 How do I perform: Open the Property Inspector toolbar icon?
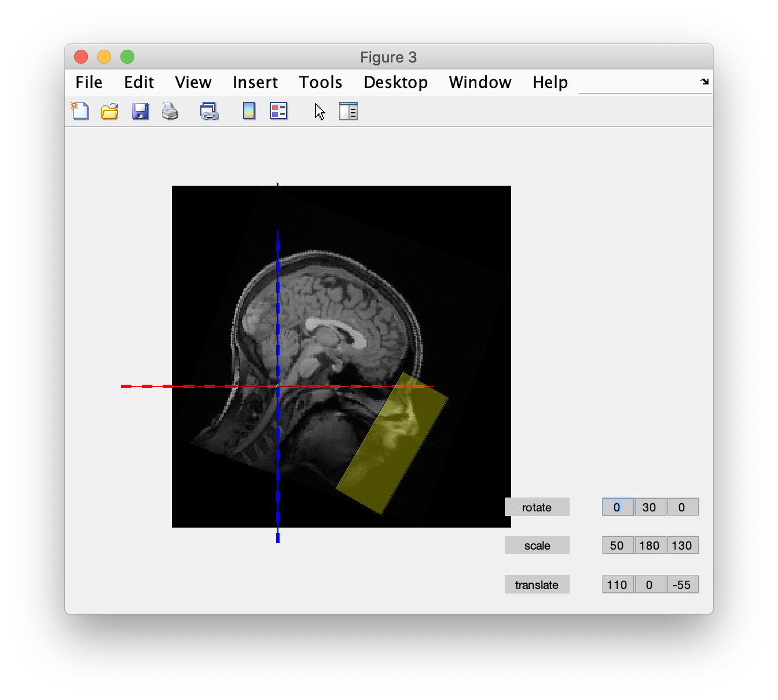tap(348, 110)
